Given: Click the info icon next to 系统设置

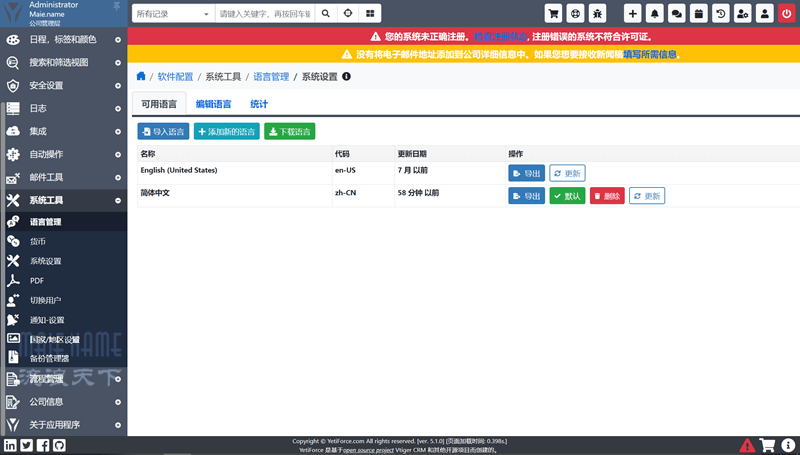Looking at the screenshot, I should pos(346,77).
